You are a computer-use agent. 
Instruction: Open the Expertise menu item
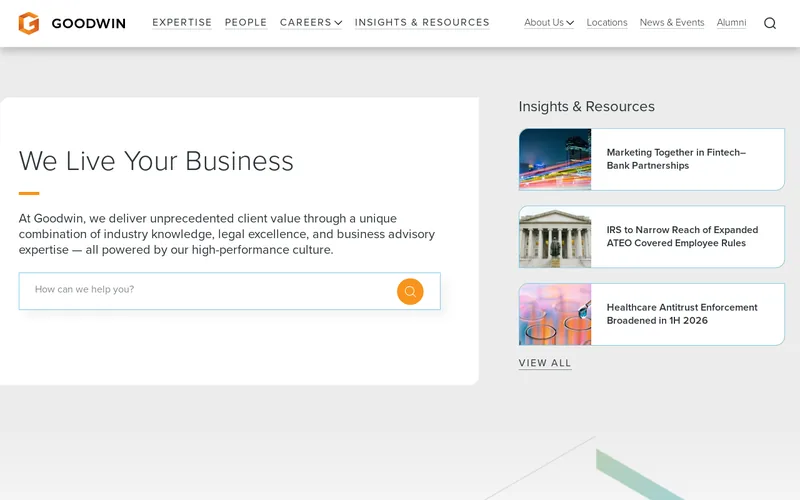(x=182, y=22)
